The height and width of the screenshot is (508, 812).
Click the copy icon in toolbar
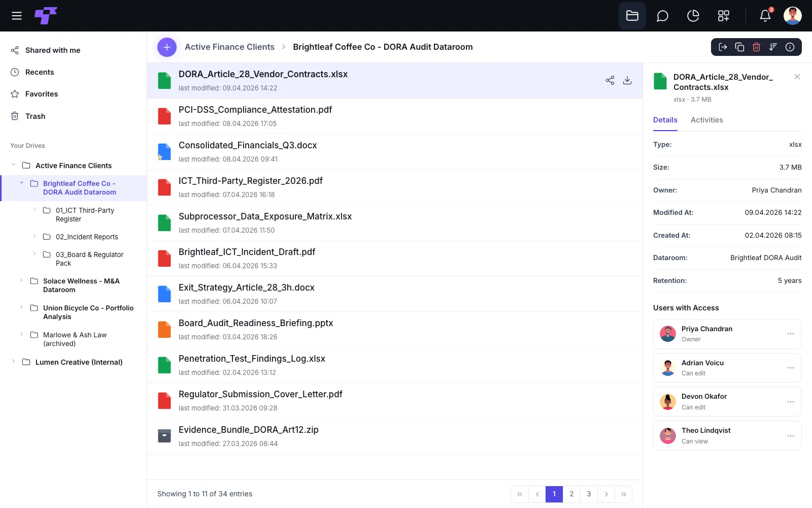(740, 47)
